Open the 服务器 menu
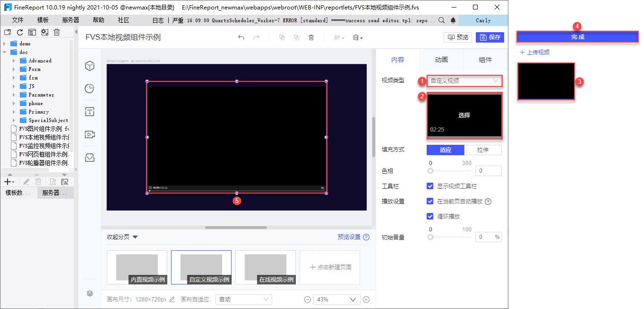 tap(70, 20)
